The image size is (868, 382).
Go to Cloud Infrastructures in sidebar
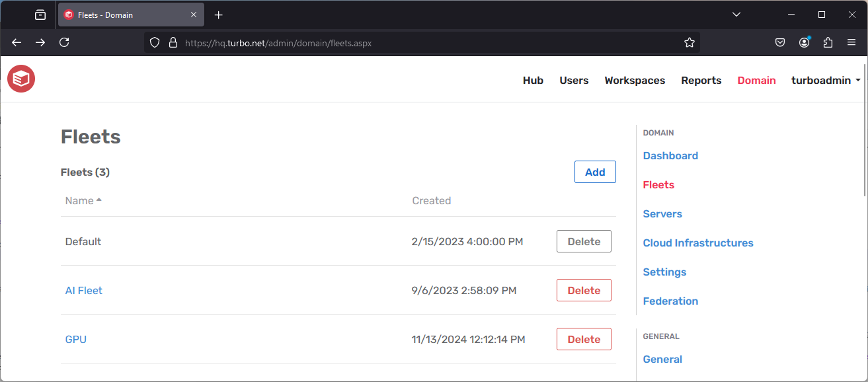coord(697,243)
